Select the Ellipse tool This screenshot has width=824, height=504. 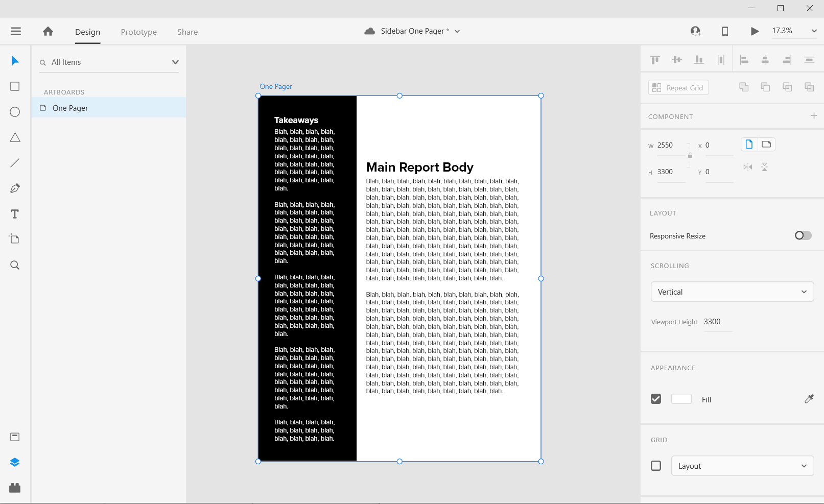point(14,111)
